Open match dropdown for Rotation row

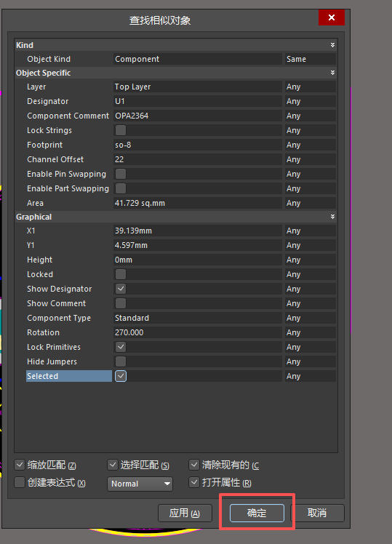(x=311, y=332)
